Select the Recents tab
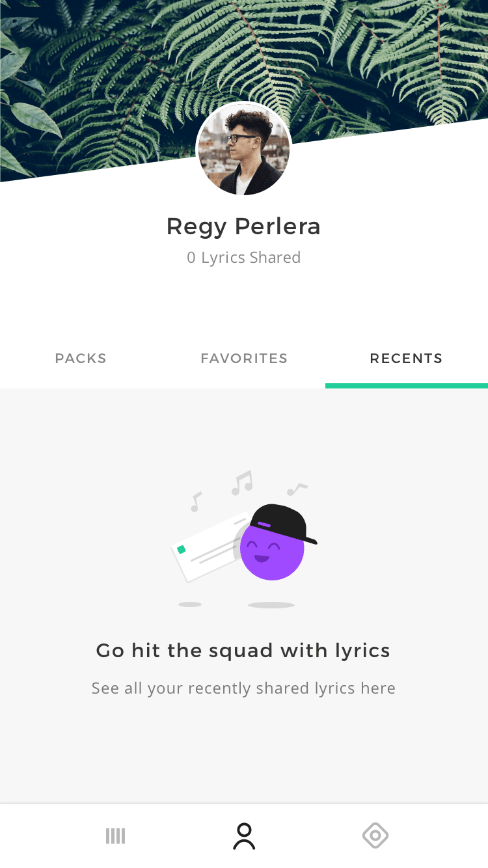Screen dimensions: 488x868 (x=406, y=359)
